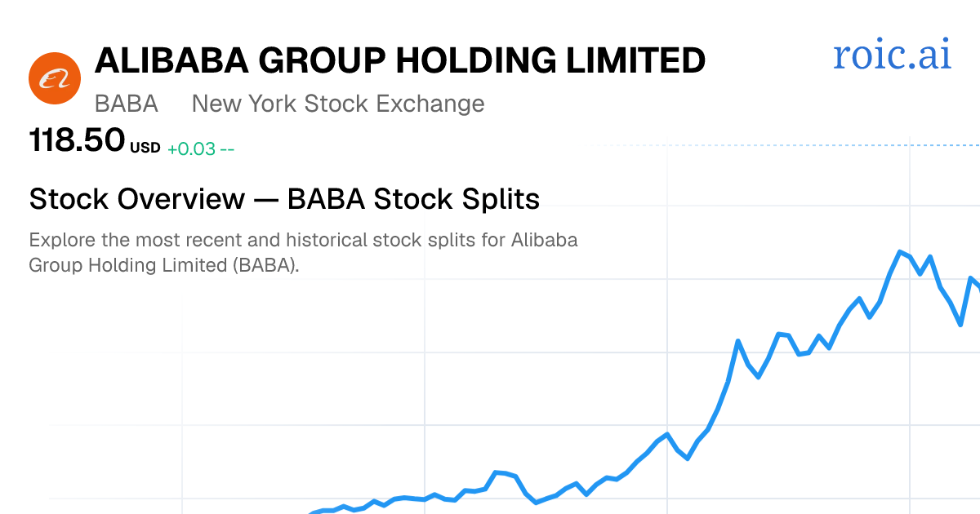
Task: Click the New York Stock Exchange label
Action: (x=338, y=104)
